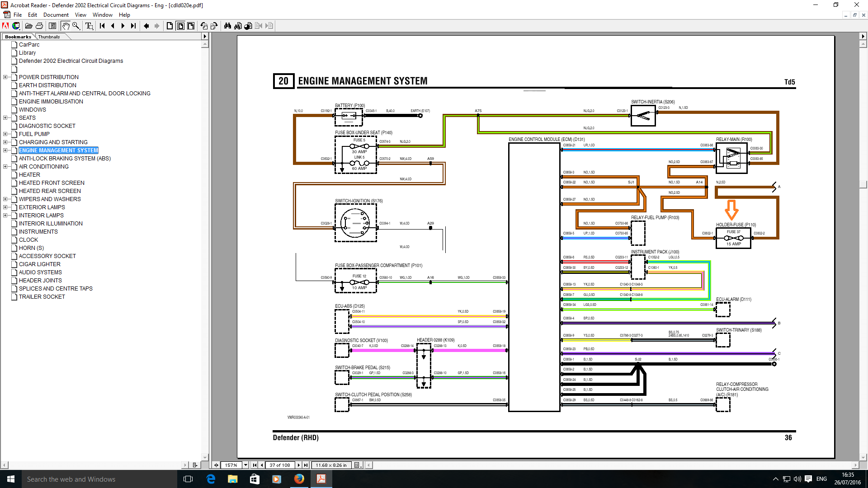
Task: Open the Document menu
Action: [x=56, y=15]
